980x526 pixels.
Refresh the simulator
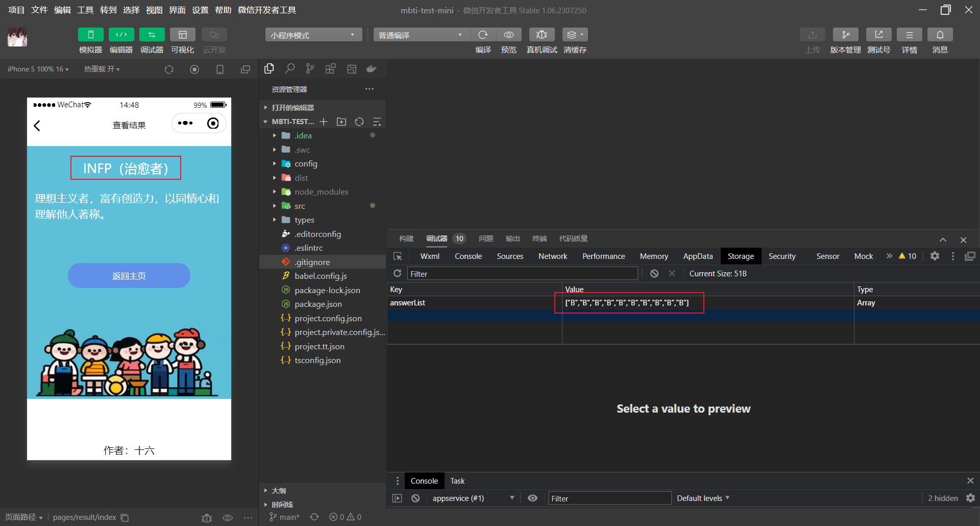(169, 69)
